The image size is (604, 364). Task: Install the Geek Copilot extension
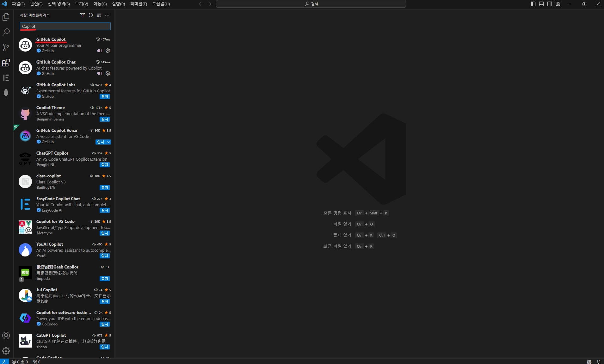coord(105,279)
